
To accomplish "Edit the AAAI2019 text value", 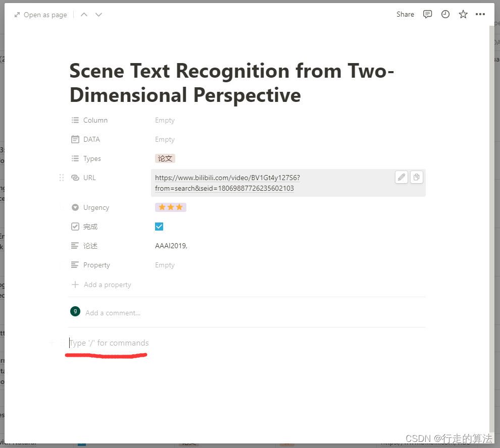I will point(171,246).
